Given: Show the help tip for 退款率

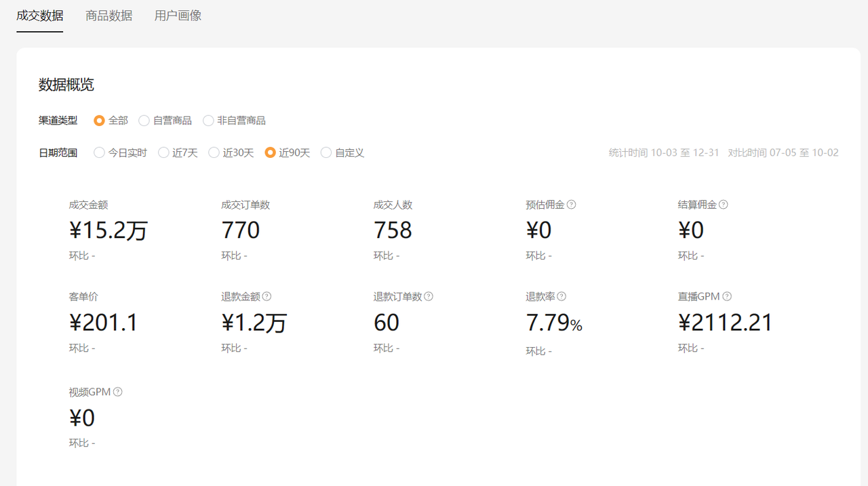Looking at the screenshot, I should coord(561,297).
